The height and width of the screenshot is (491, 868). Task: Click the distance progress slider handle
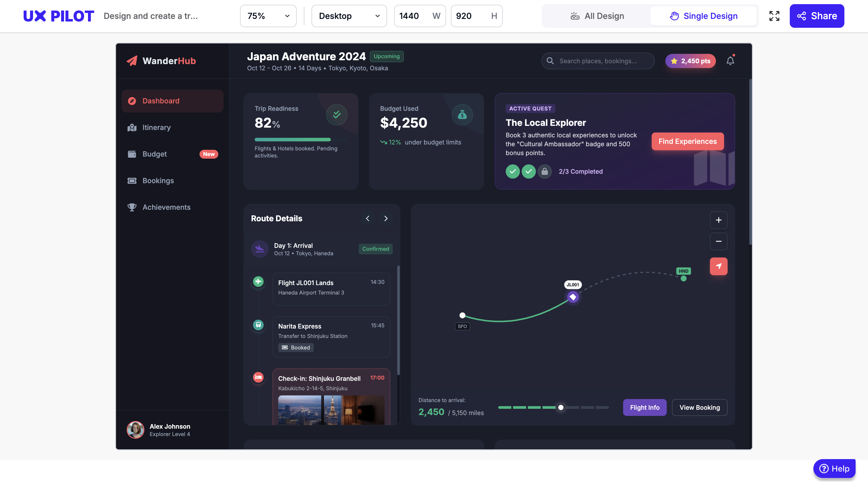point(561,407)
